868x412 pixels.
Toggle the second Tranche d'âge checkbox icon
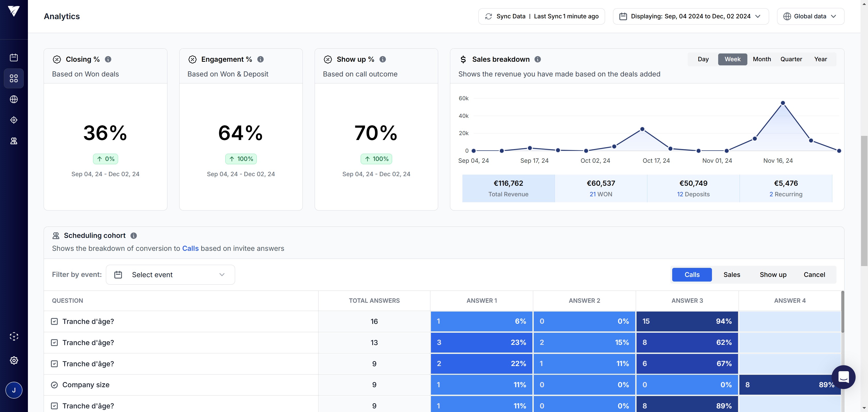54,343
